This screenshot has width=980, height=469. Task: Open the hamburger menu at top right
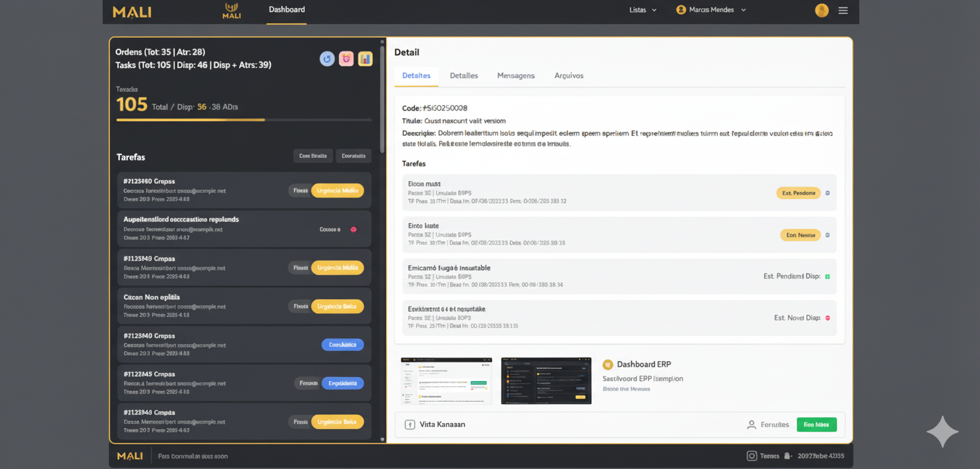click(843, 10)
